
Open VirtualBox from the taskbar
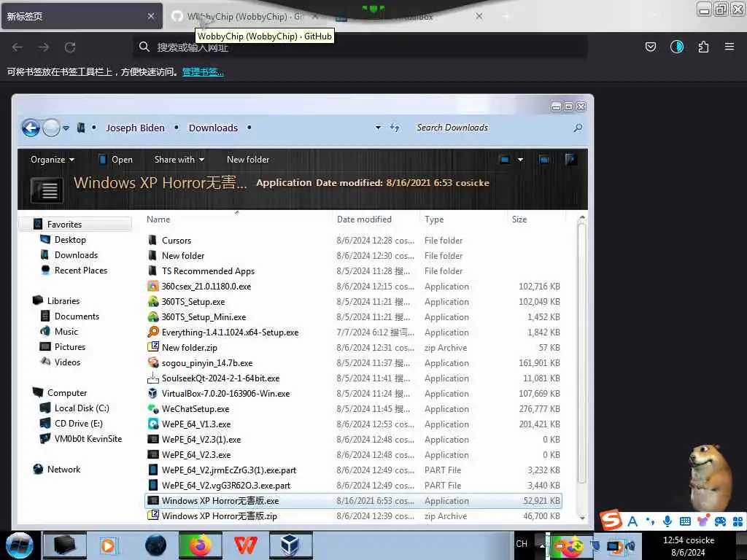click(x=290, y=545)
